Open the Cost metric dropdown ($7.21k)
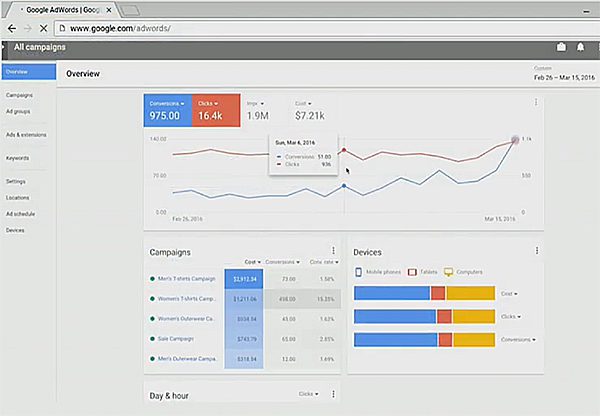Viewport: 600px width, 416px height. coord(303,104)
